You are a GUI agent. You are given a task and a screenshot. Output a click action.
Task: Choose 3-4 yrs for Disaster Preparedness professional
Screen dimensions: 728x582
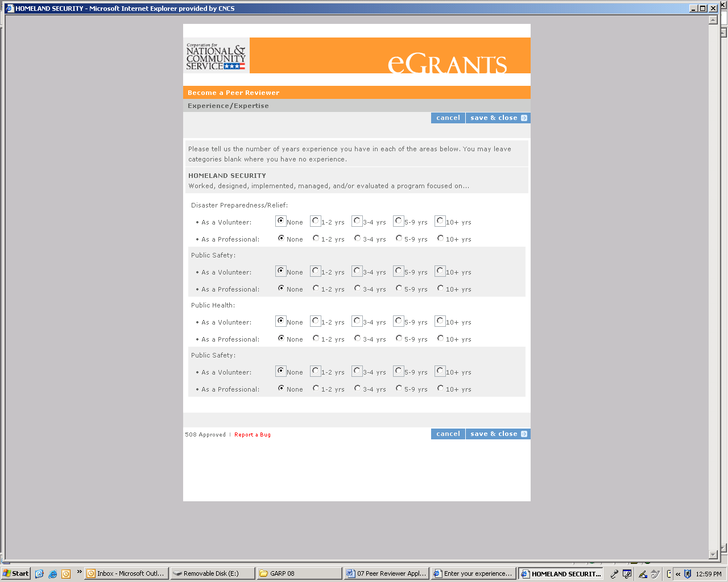357,238
